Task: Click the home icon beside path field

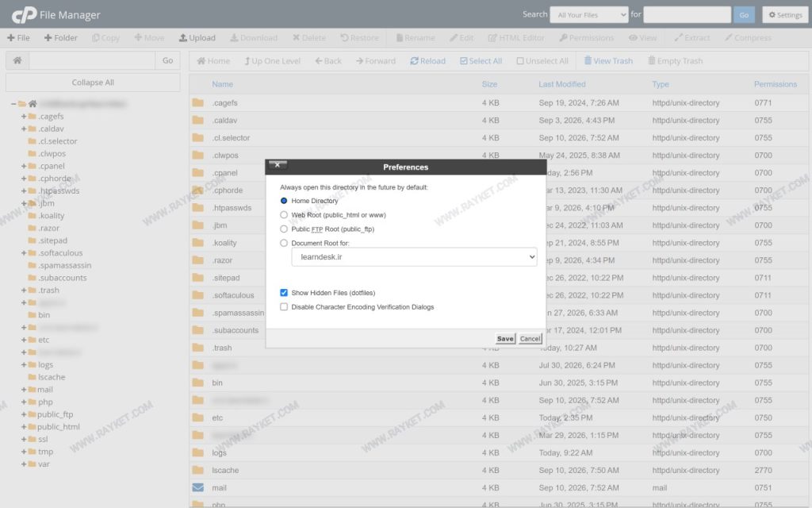Action: 17,60
